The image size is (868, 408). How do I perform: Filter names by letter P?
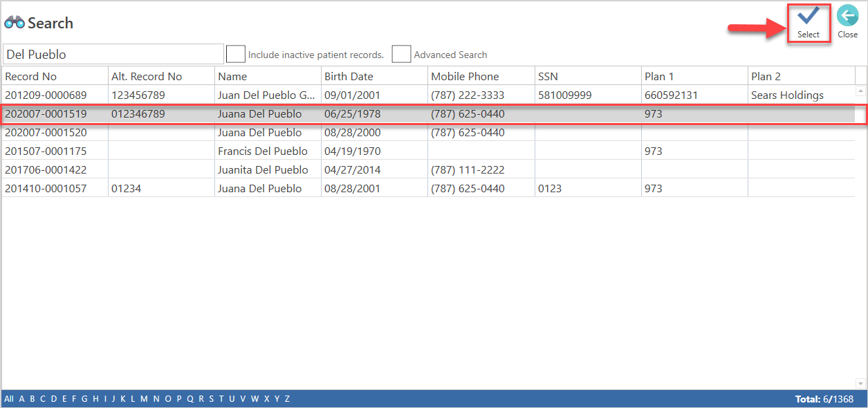click(178, 399)
